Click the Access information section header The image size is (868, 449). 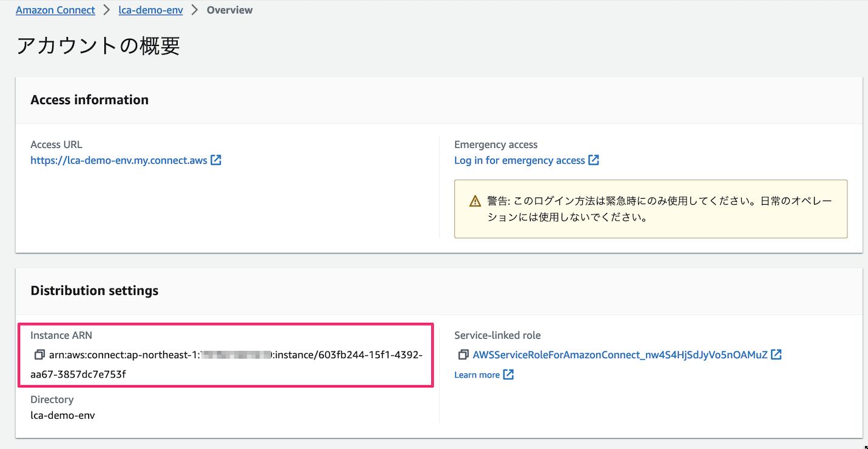click(x=89, y=100)
